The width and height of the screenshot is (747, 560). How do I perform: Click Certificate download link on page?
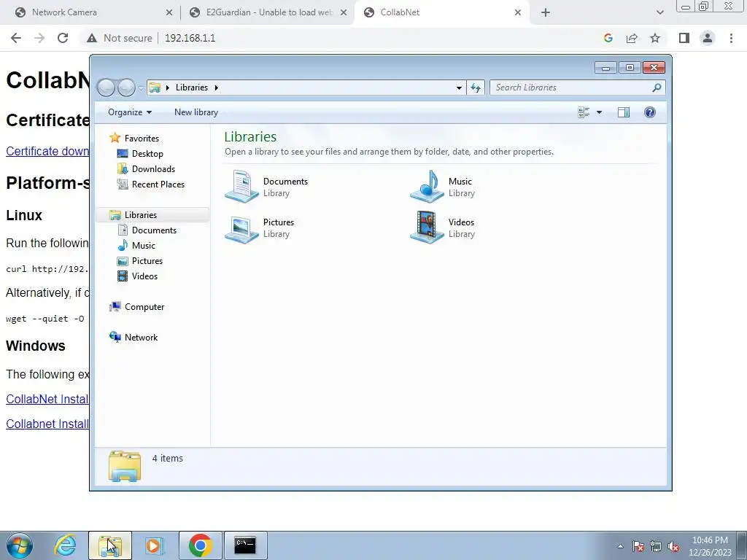coord(47,151)
